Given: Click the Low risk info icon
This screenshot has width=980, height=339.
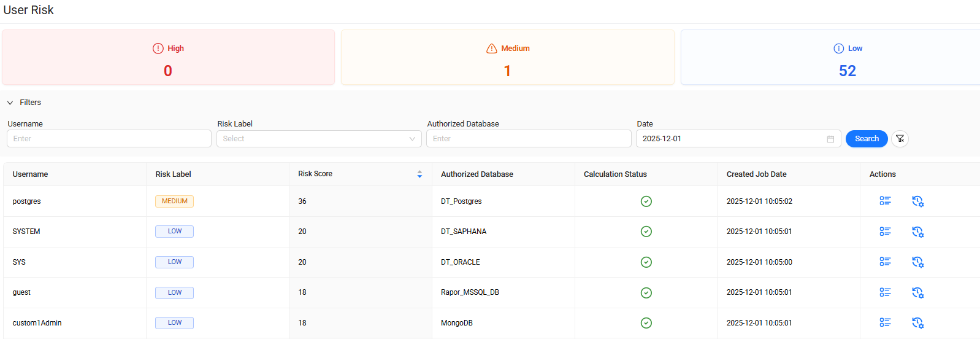Looking at the screenshot, I should (x=839, y=49).
